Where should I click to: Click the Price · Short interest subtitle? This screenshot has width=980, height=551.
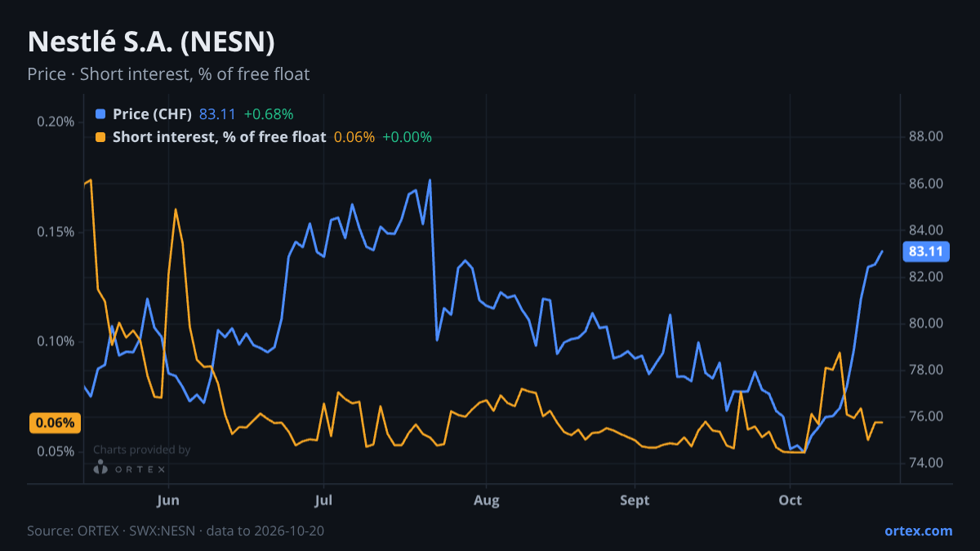pos(168,74)
